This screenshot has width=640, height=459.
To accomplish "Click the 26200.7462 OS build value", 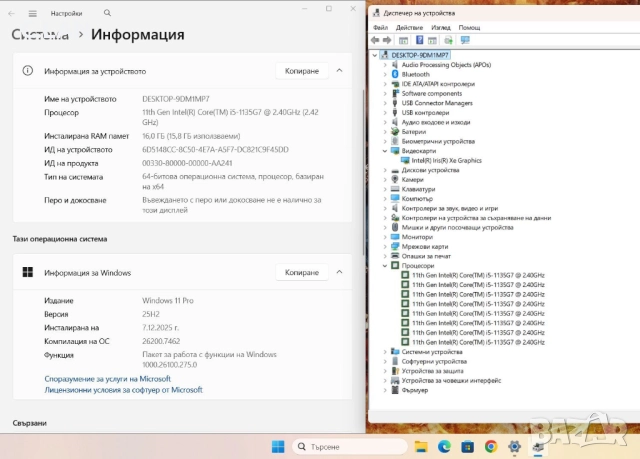I will click(x=161, y=341).
